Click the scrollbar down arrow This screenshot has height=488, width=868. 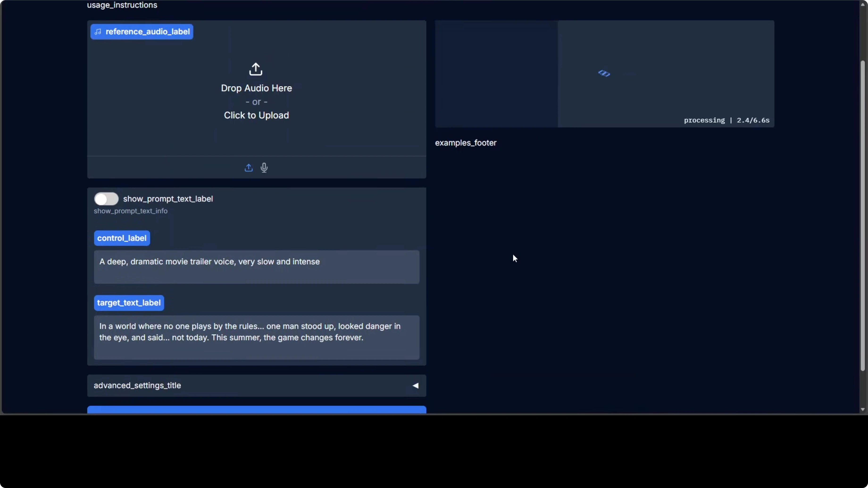(x=863, y=409)
